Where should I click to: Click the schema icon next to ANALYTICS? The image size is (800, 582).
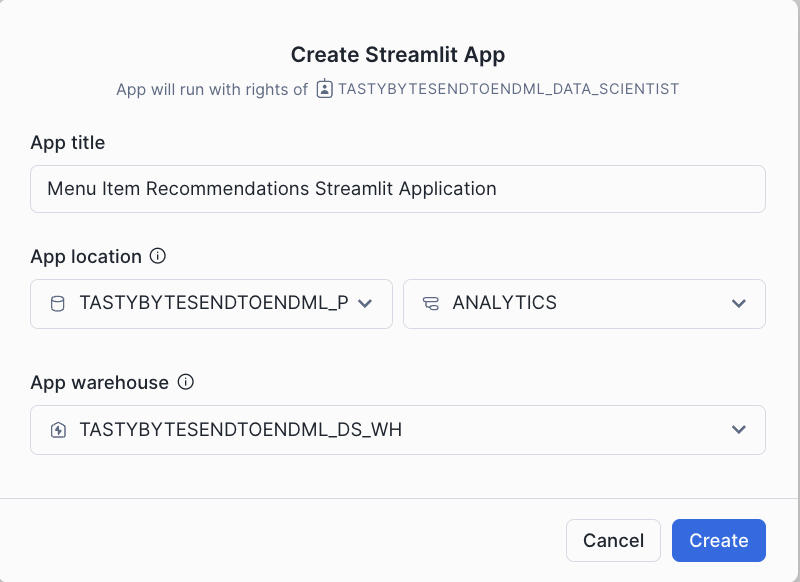point(431,303)
